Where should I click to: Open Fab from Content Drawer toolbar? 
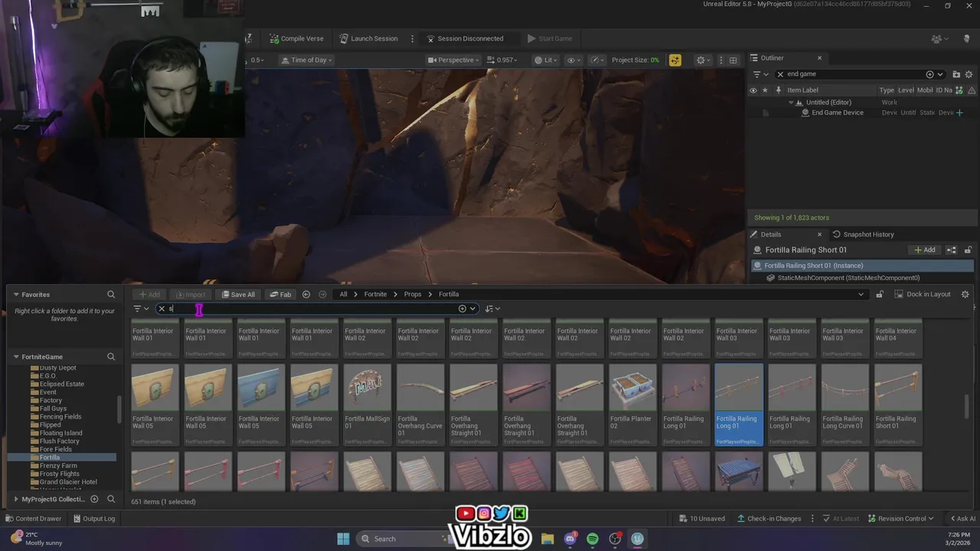click(x=280, y=295)
